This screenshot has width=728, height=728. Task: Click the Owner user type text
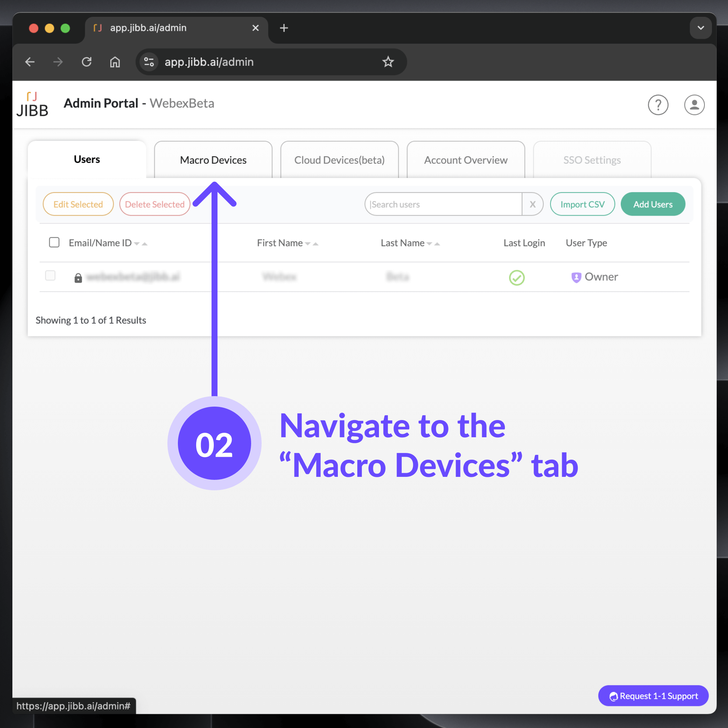click(601, 277)
